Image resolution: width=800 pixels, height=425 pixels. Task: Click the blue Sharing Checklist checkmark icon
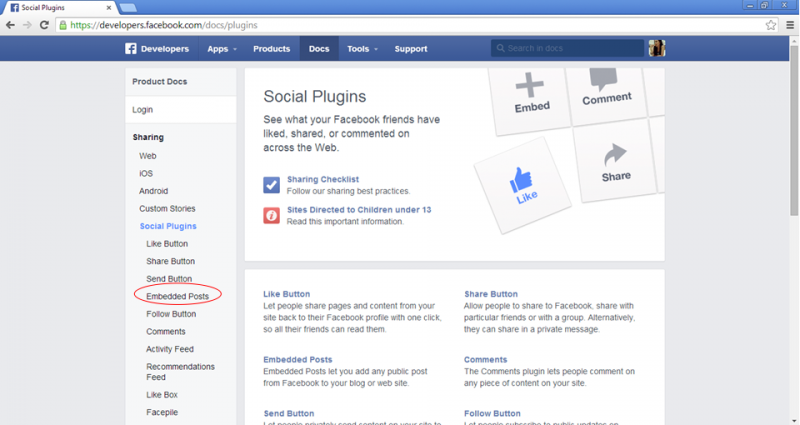[271, 185]
